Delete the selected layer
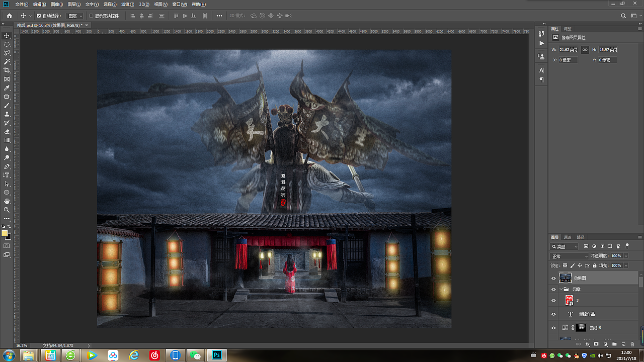The height and width of the screenshot is (362, 644). tap(632, 344)
